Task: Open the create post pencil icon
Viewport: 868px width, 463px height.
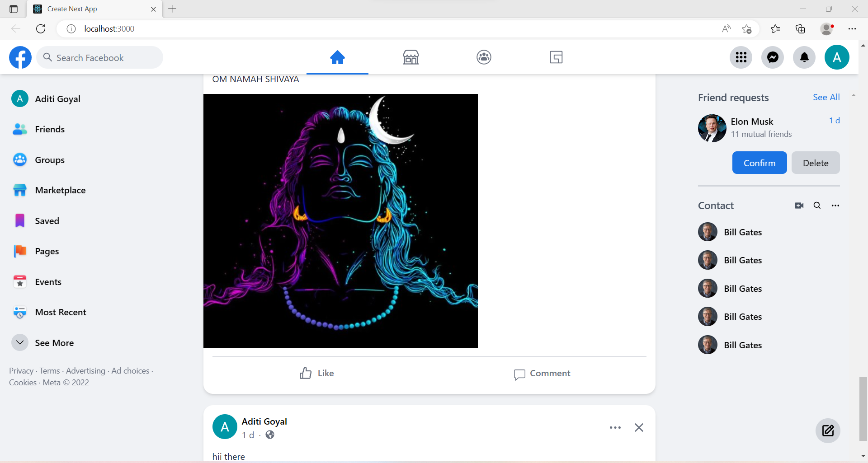Action: 827,430
